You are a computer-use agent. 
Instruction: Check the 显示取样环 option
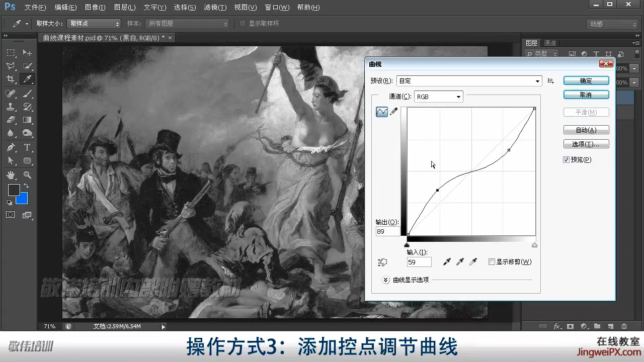(x=243, y=24)
